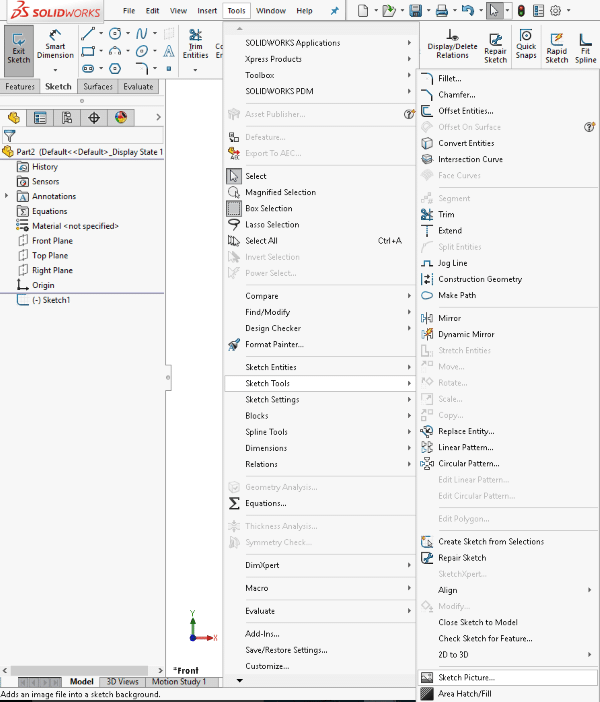Click the New document icon

pyautogui.click(x=363, y=10)
